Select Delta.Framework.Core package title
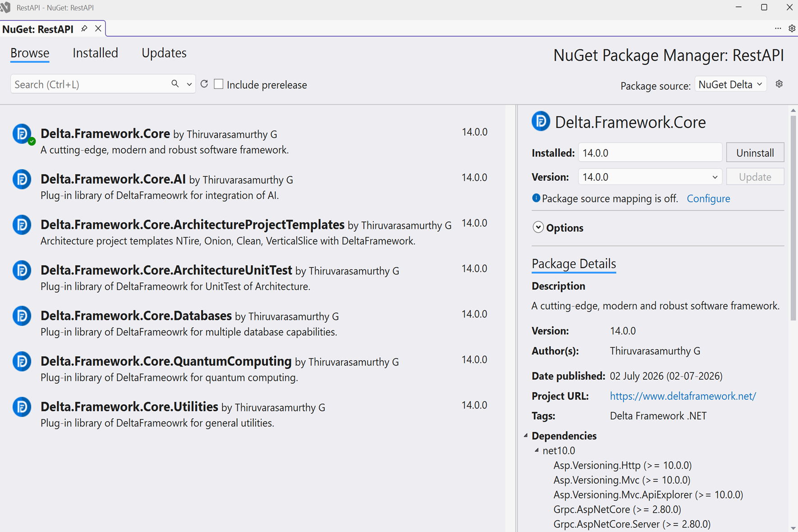The image size is (798, 532). 105,133
